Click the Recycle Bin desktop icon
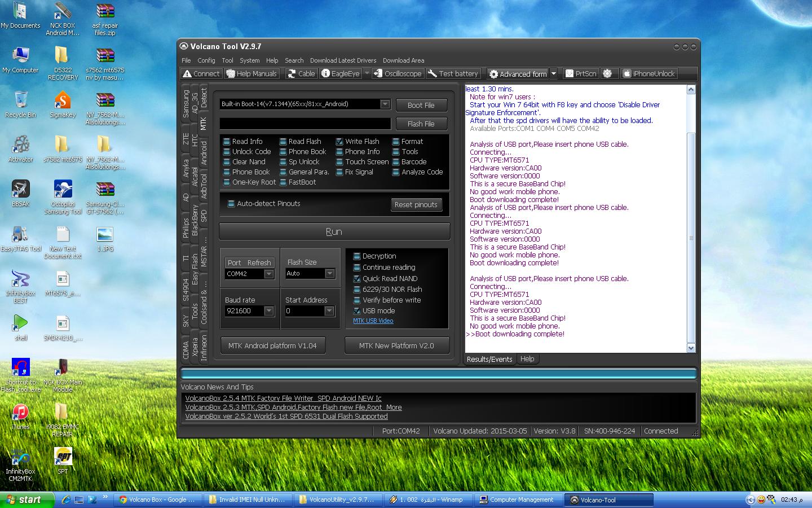 [21, 104]
